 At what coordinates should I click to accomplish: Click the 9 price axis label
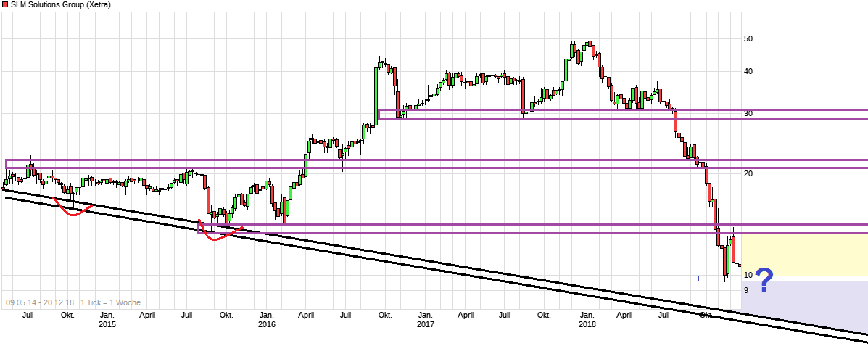[x=746, y=290]
